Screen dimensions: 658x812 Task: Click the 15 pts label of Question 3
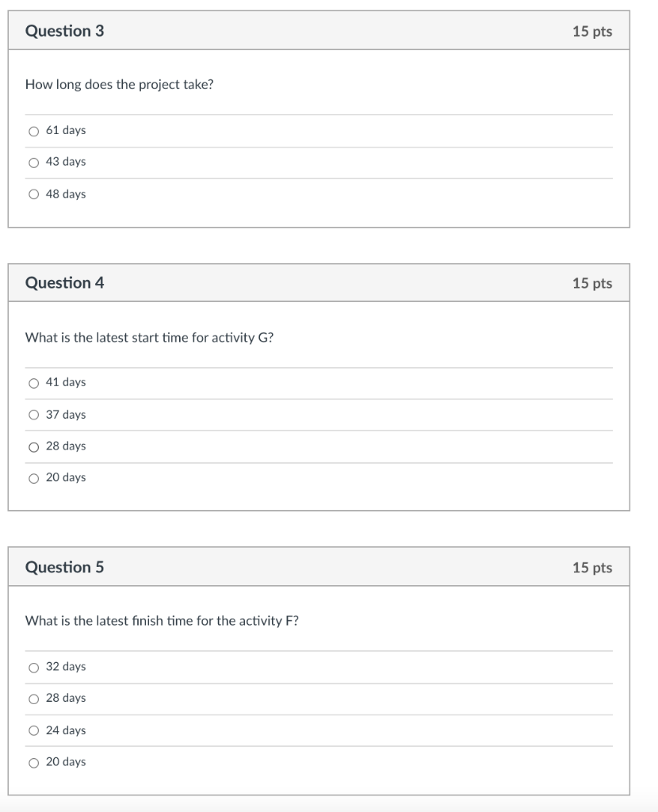pyautogui.click(x=592, y=32)
